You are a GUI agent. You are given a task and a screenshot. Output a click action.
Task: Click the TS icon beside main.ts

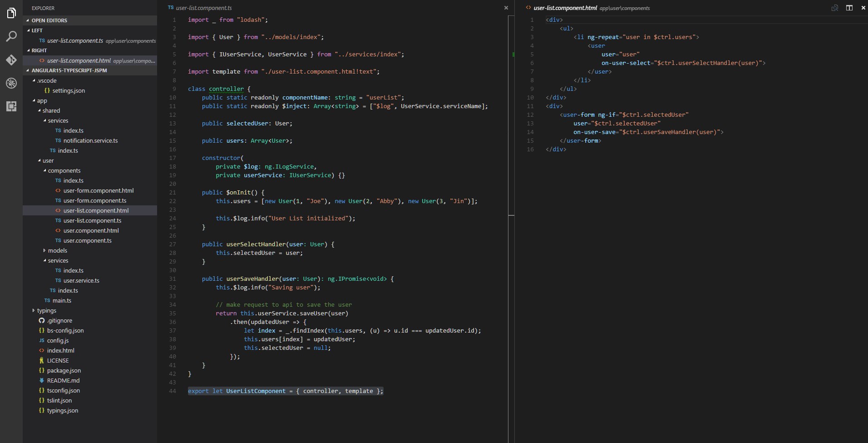click(47, 300)
